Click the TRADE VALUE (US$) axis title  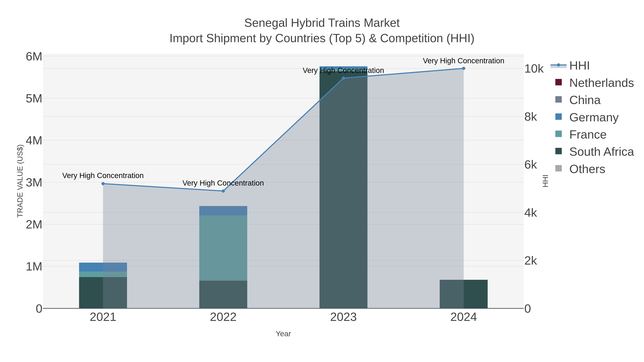pos(20,181)
